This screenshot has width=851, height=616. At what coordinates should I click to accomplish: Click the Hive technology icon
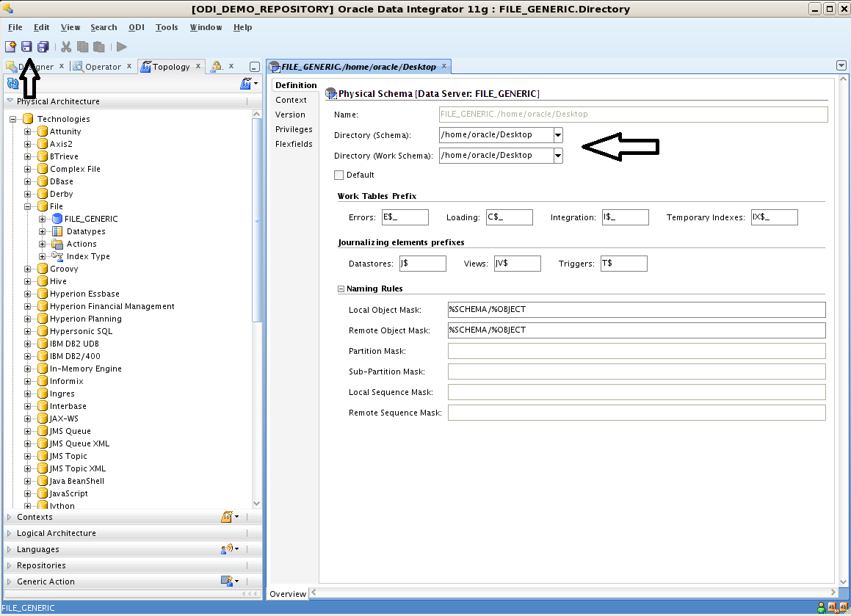pos(43,281)
